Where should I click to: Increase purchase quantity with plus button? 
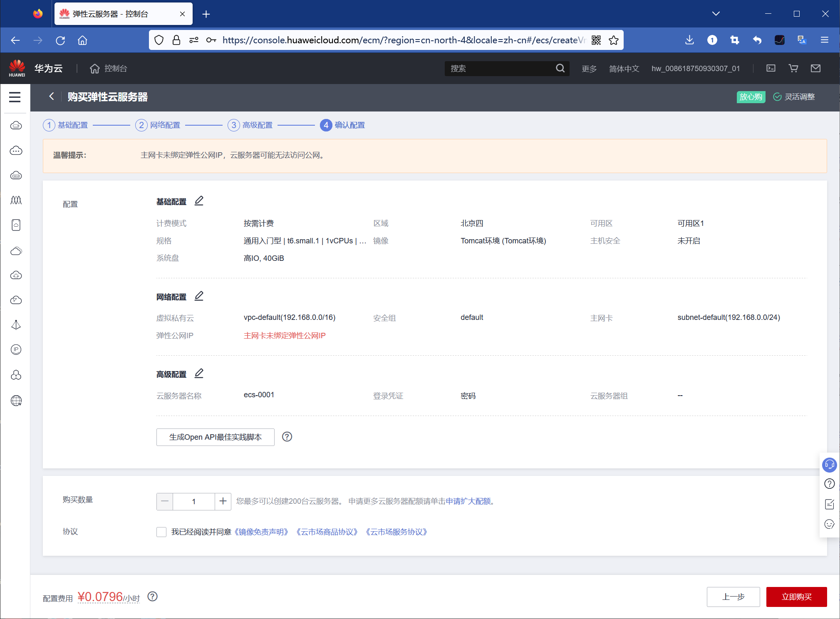[x=223, y=501]
